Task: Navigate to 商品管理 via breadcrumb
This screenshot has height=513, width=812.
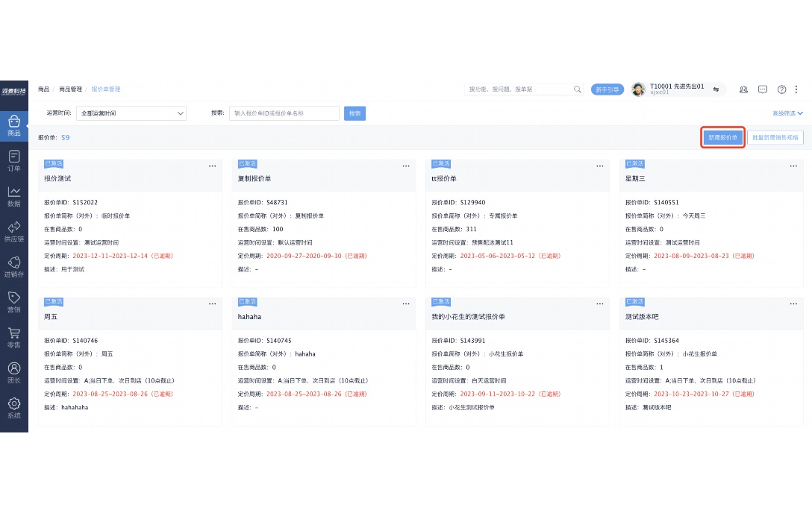Action: (x=71, y=89)
